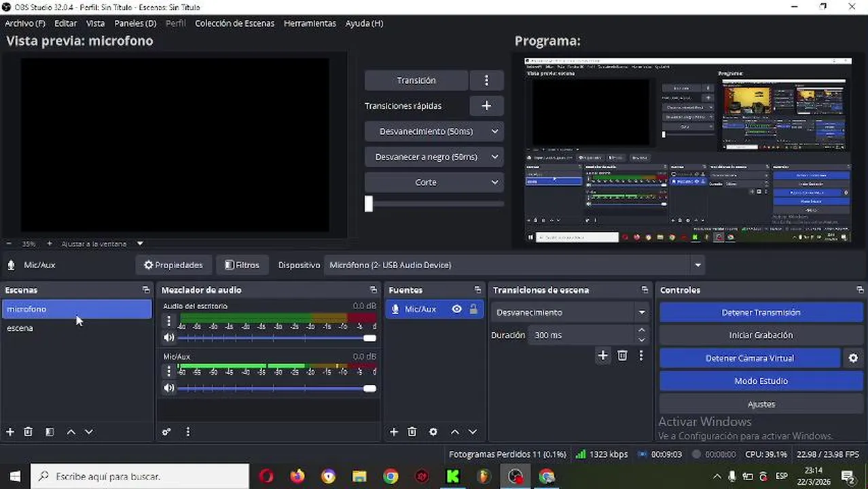868x489 pixels.
Task: Open source properties gear in Fuentes
Action: 433,432
